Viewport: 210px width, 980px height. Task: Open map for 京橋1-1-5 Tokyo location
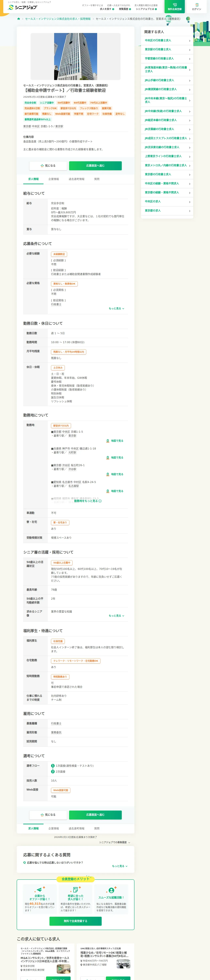click(115, 441)
